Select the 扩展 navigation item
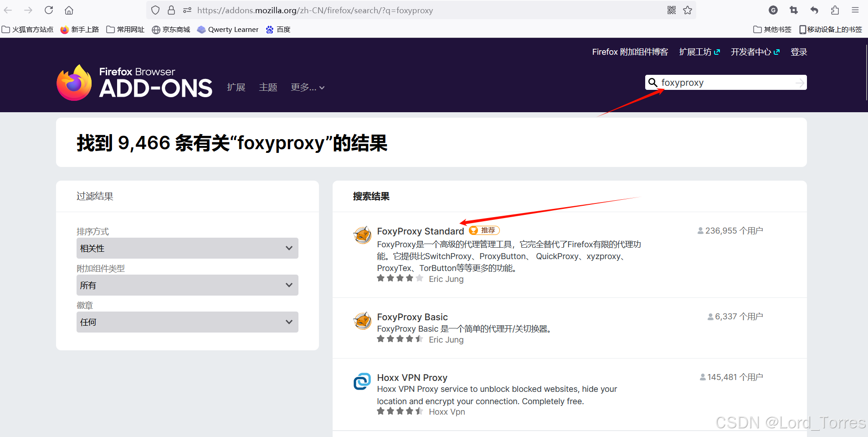This screenshot has width=868, height=437. [x=236, y=87]
